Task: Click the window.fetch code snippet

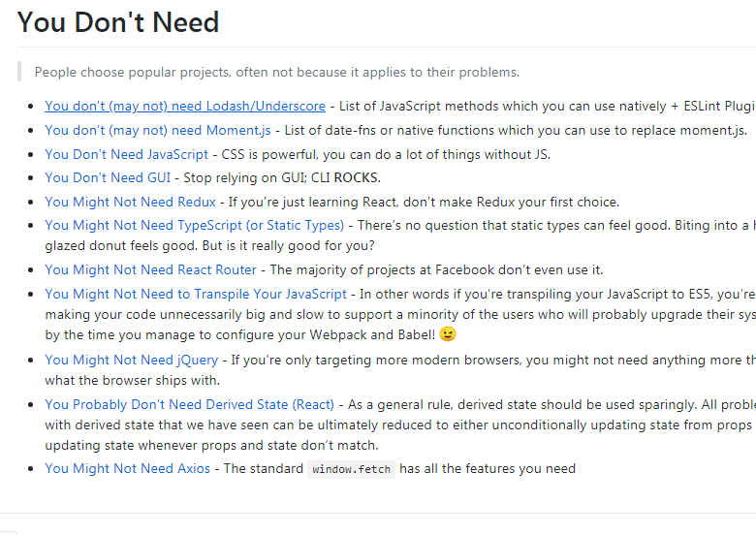Action: pyautogui.click(x=351, y=469)
